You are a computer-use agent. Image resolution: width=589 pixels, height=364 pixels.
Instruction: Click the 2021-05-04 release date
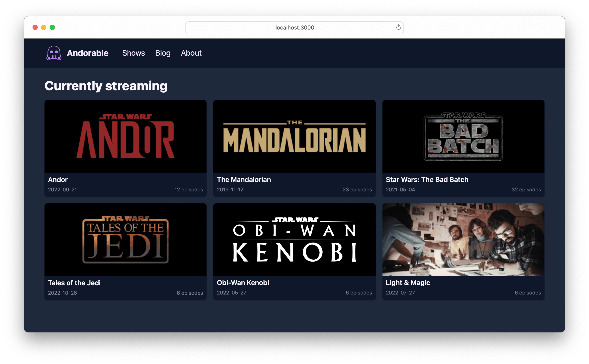pos(400,190)
